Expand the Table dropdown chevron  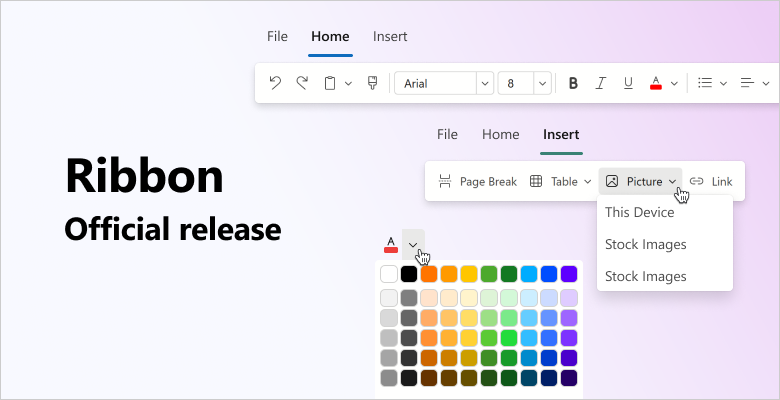(x=587, y=182)
